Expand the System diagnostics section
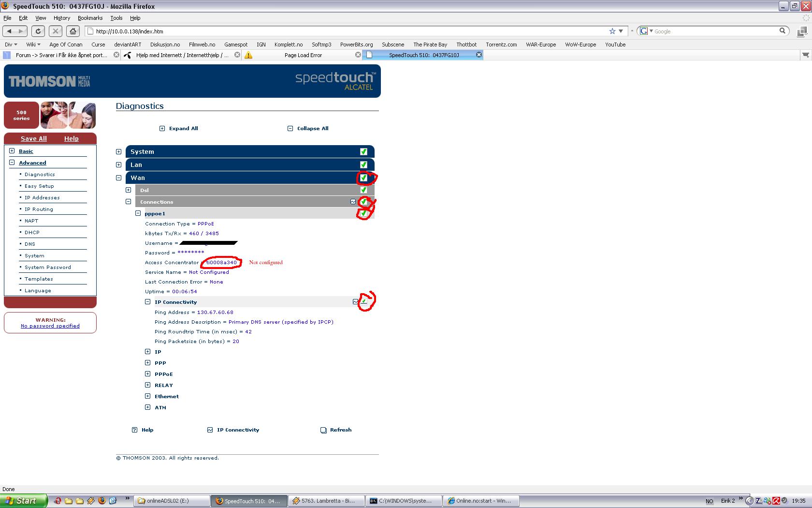The width and height of the screenshot is (812, 508). coord(118,151)
